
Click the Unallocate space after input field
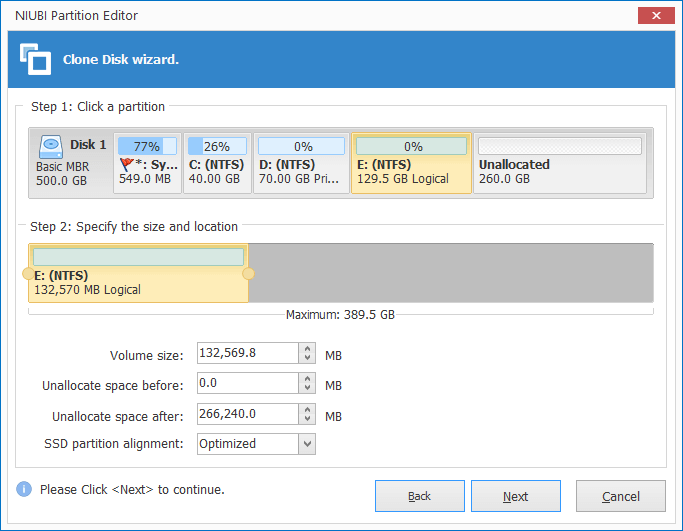click(x=246, y=414)
